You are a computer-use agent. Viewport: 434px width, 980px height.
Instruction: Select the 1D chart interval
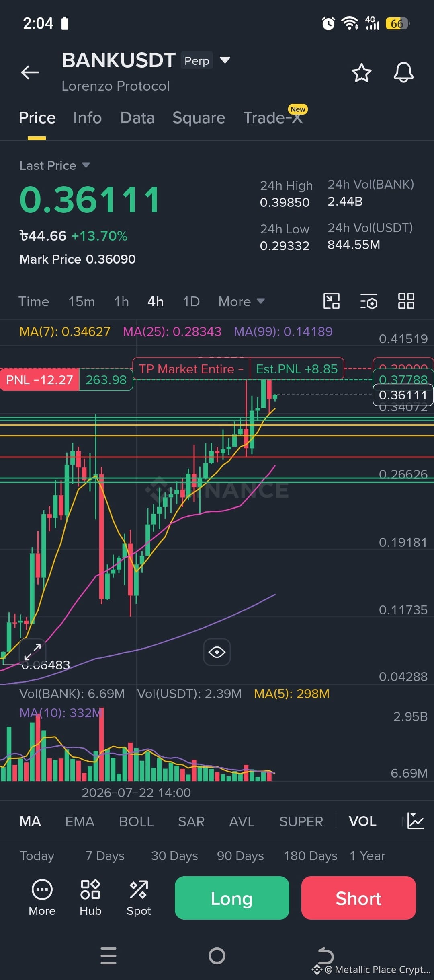pyautogui.click(x=191, y=301)
